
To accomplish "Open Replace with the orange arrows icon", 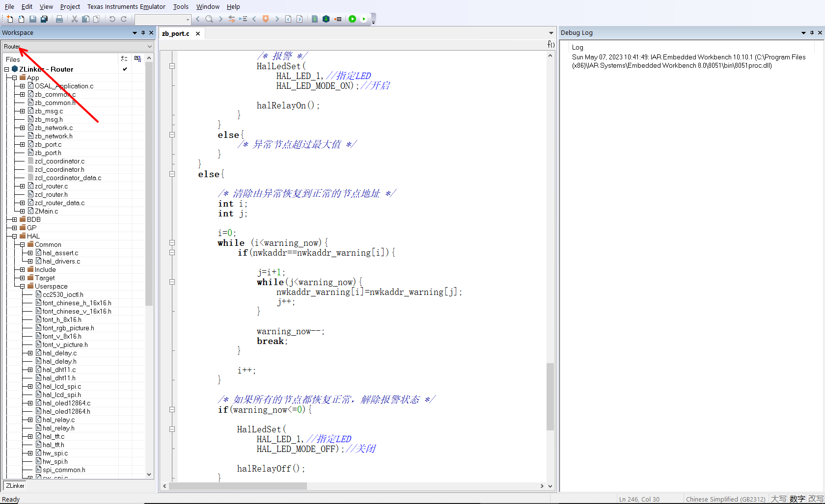I will [x=232, y=19].
